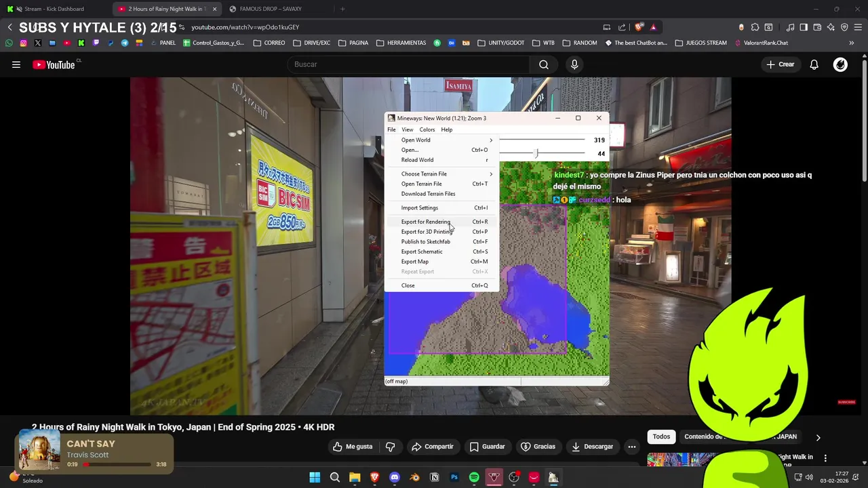This screenshot has height=488, width=868.
Task: Open the Colors menu in Mineways
Action: point(427,129)
